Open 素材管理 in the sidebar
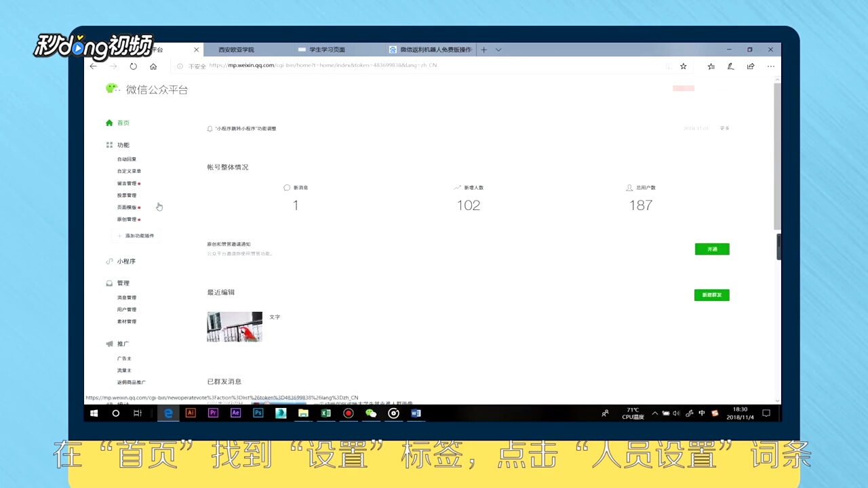The image size is (868, 488). click(x=127, y=322)
